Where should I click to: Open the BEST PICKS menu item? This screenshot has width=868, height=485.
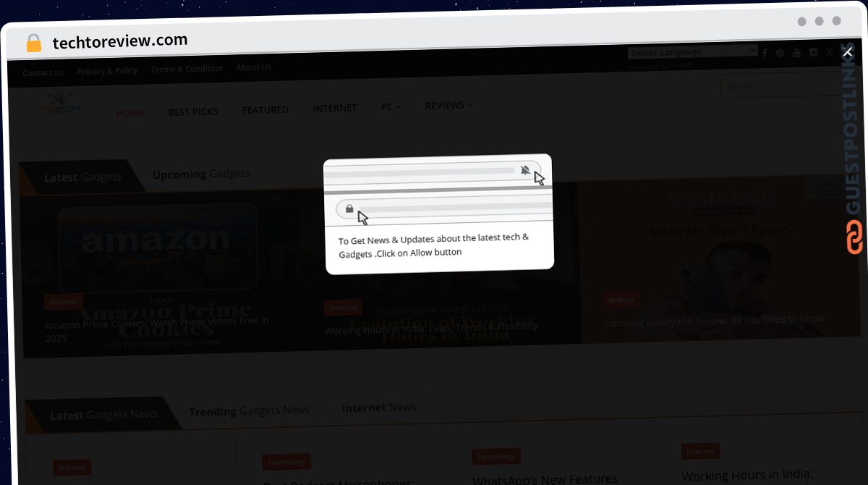193,111
